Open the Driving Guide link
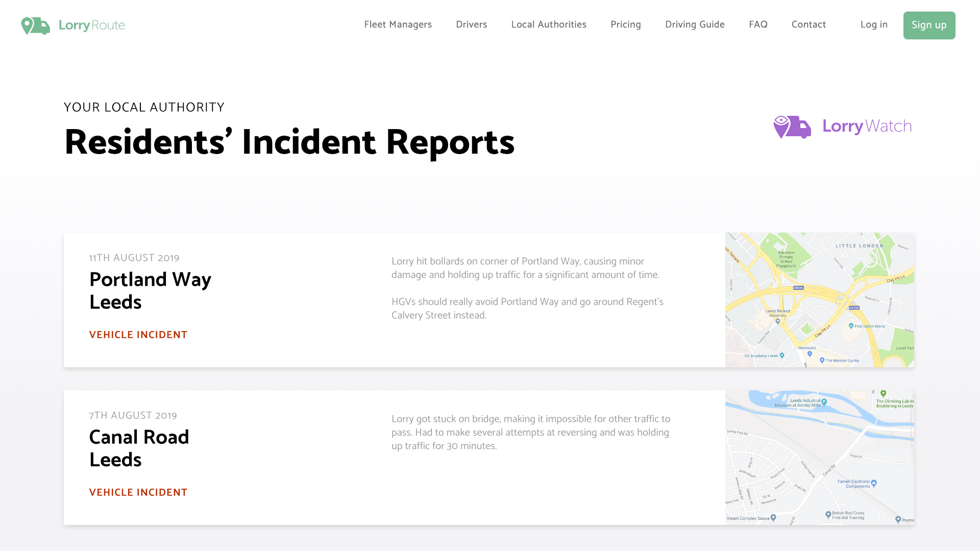Image resolution: width=980 pixels, height=551 pixels. (695, 24)
